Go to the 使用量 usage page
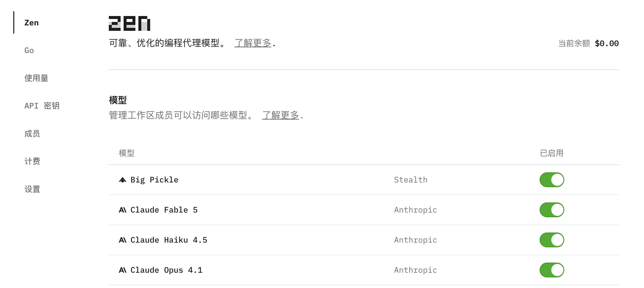Image resolution: width=644 pixels, height=288 pixels. [x=36, y=78]
